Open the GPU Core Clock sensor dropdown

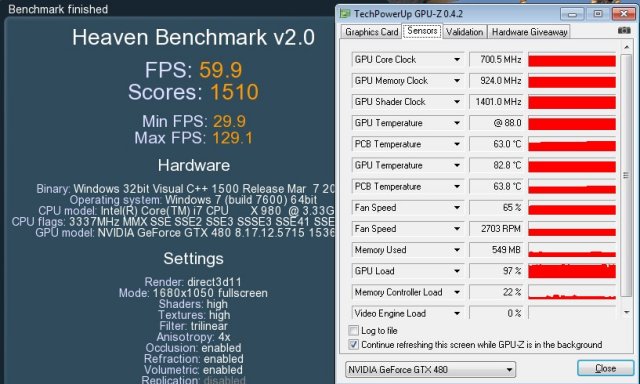point(457,60)
